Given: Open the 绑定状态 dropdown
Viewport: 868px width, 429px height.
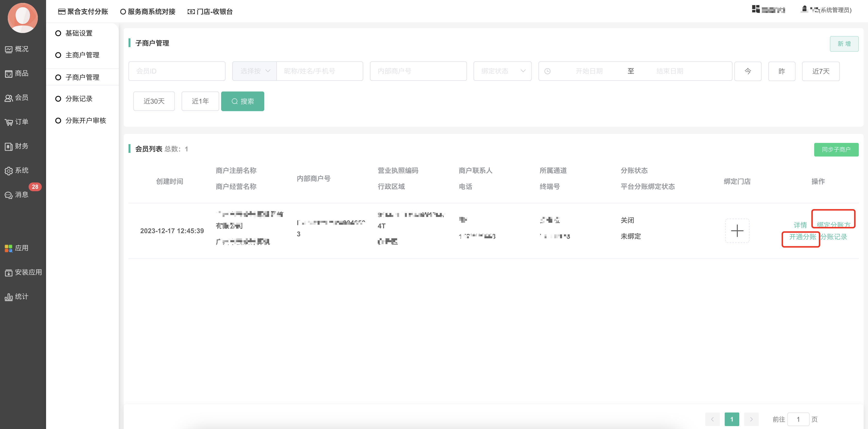Looking at the screenshot, I should [502, 71].
